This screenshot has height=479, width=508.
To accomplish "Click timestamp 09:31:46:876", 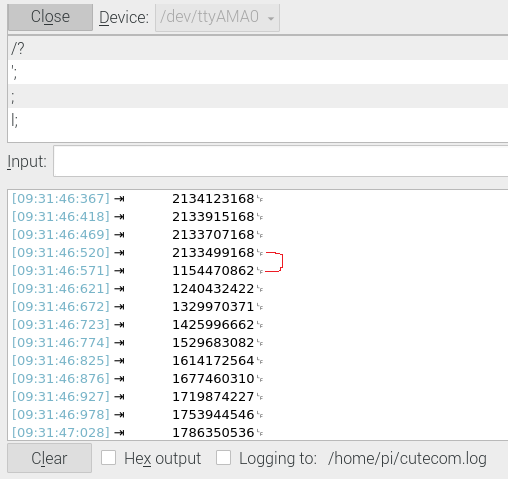I will (61, 379).
